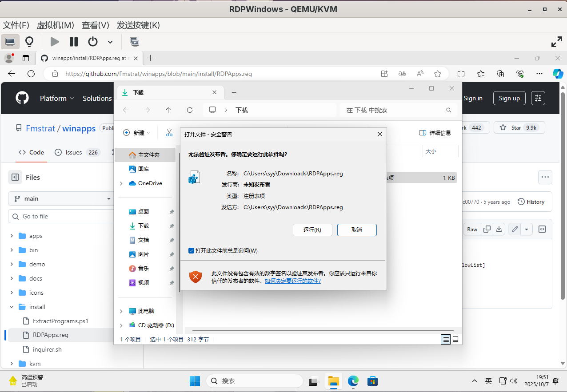The image size is (567, 392).
Task: Click the cut scissors icon in Explorer
Action: 169,133
